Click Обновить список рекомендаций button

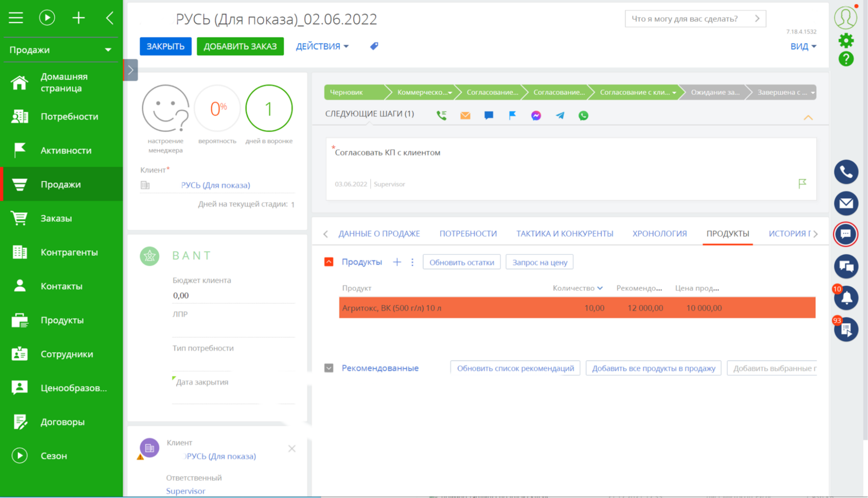click(515, 368)
